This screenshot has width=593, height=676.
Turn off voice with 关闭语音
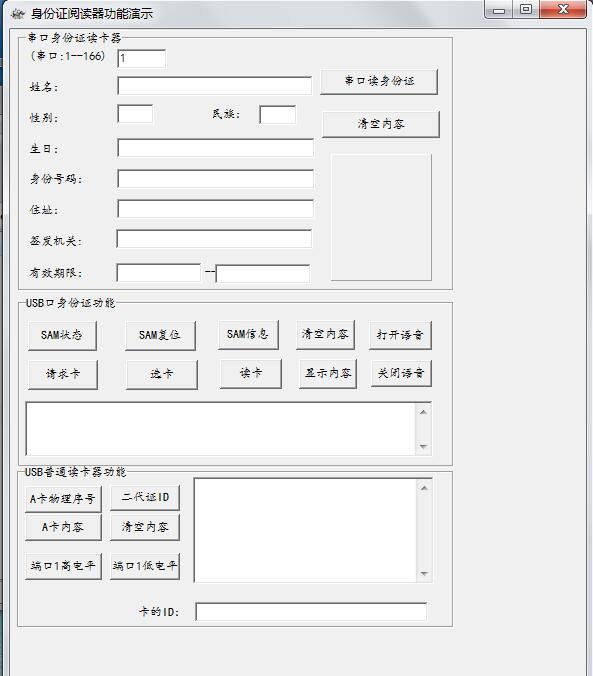pos(401,373)
